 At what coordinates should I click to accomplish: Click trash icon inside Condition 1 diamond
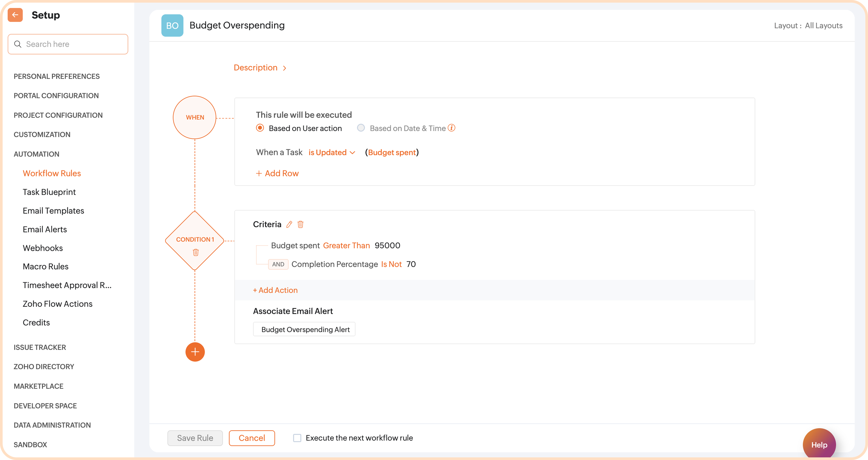[x=195, y=252]
